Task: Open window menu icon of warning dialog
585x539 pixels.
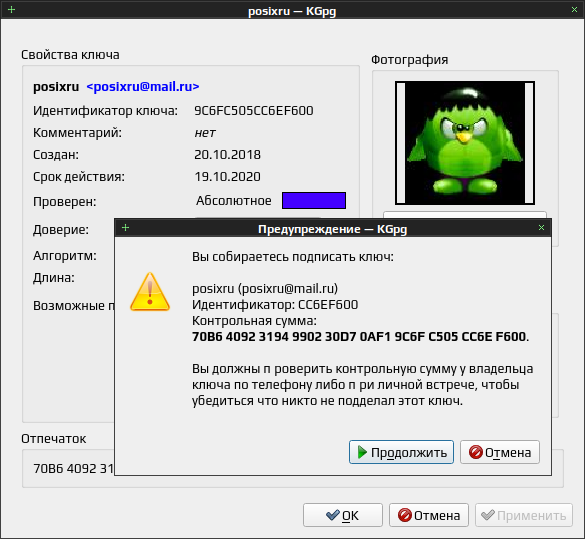Action: pos(125,228)
